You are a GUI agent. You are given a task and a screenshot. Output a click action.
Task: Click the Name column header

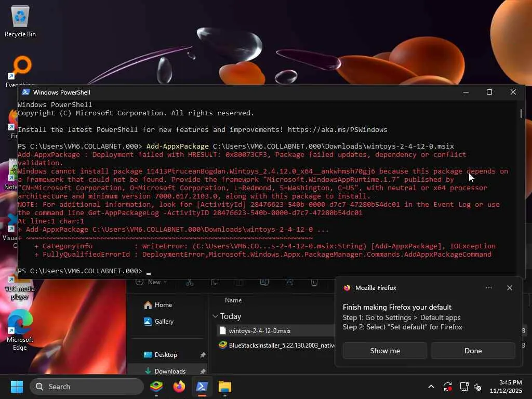pos(233,300)
